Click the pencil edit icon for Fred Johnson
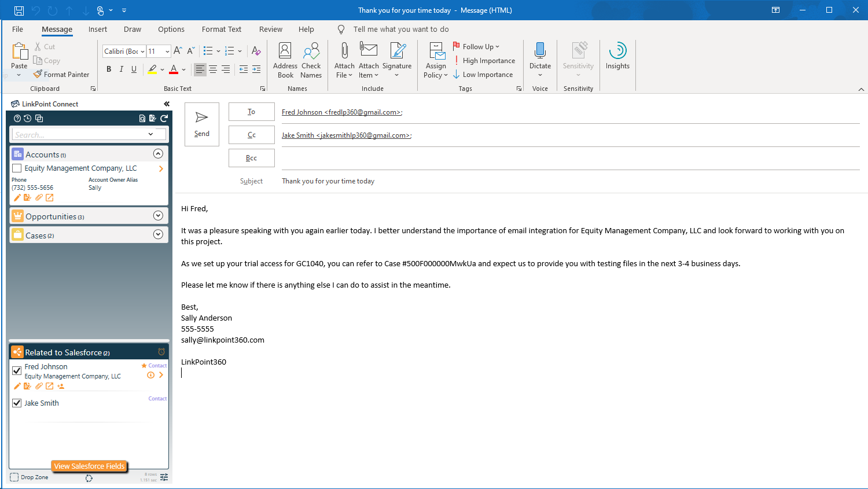The width and height of the screenshot is (868, 489). click(17, 386)
